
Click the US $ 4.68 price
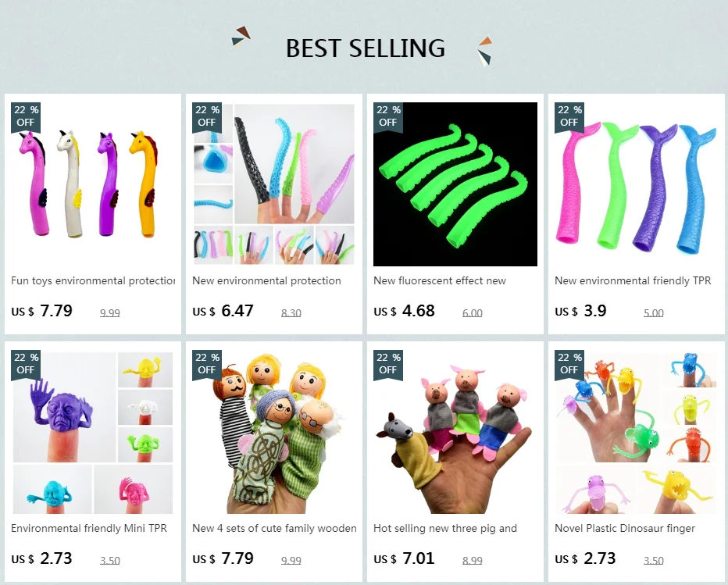tap(404, 311)
